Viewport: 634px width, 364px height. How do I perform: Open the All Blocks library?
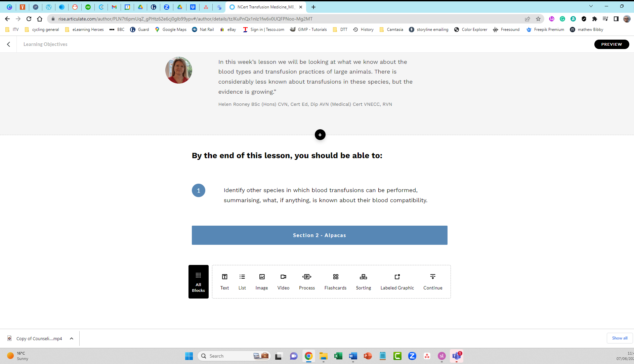(198, 282)
